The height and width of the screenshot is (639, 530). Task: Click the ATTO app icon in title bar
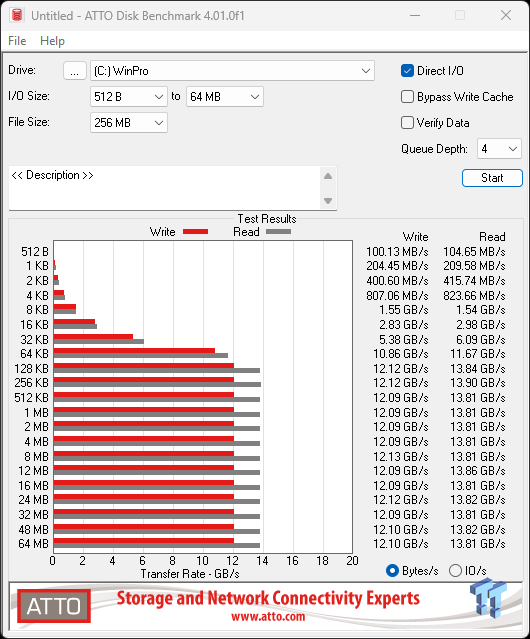click(17, 15)
